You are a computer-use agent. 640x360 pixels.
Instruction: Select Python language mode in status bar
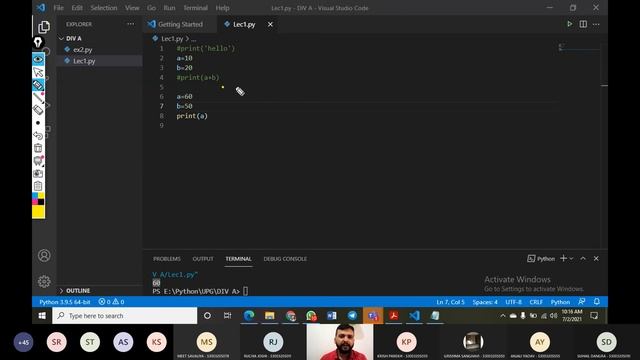coord(560,302)
